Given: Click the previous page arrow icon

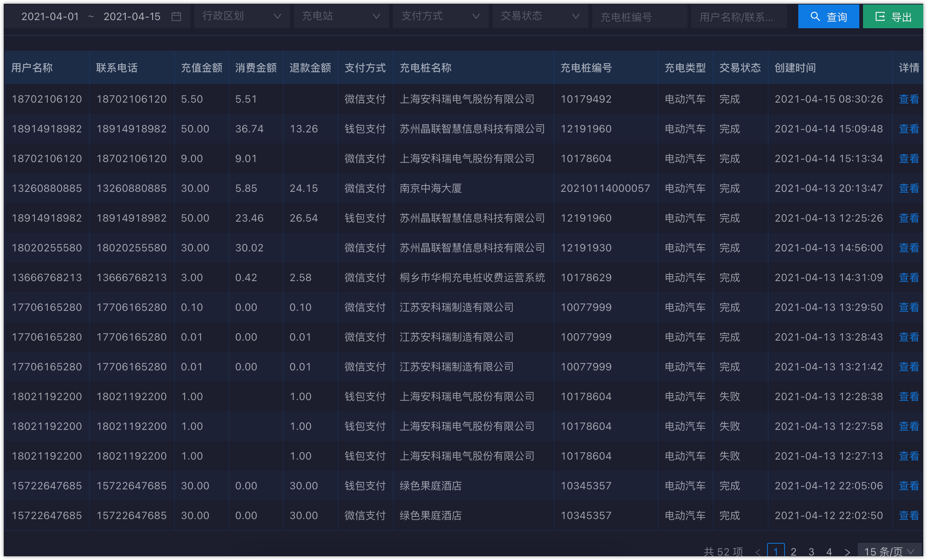Looking at the screenshot, I should click(758, 552).
